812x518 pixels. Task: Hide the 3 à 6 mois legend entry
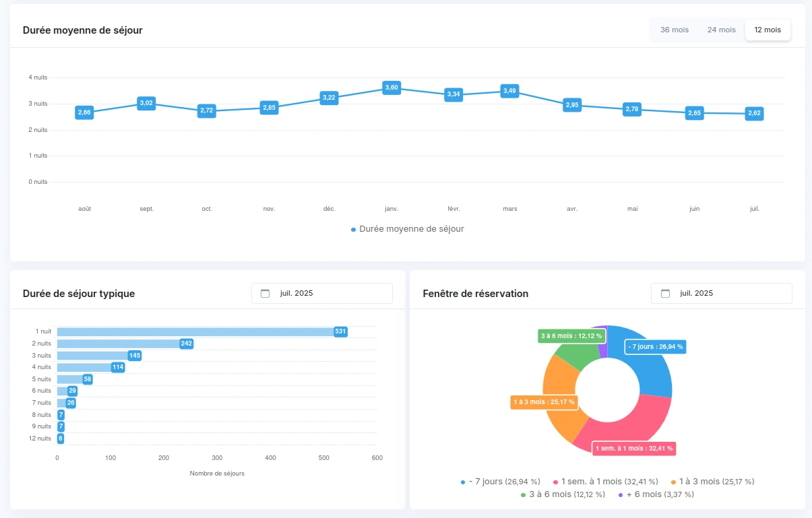(562, 494)
